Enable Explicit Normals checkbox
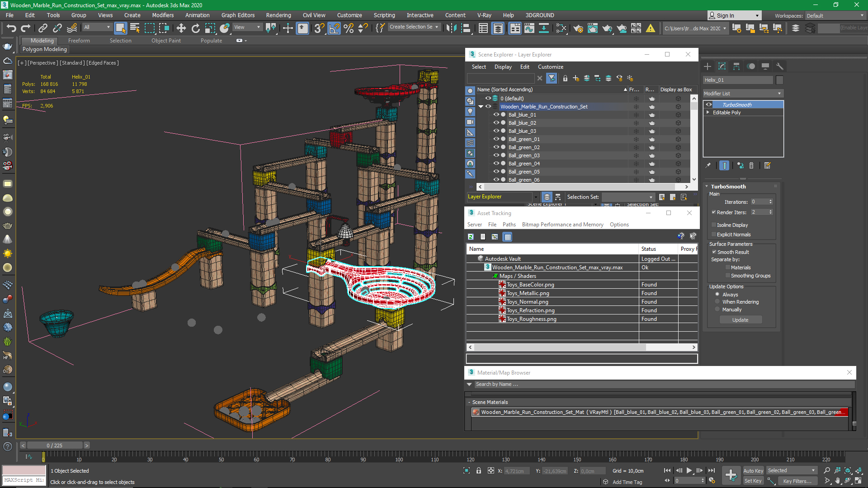 click(713, 234)
